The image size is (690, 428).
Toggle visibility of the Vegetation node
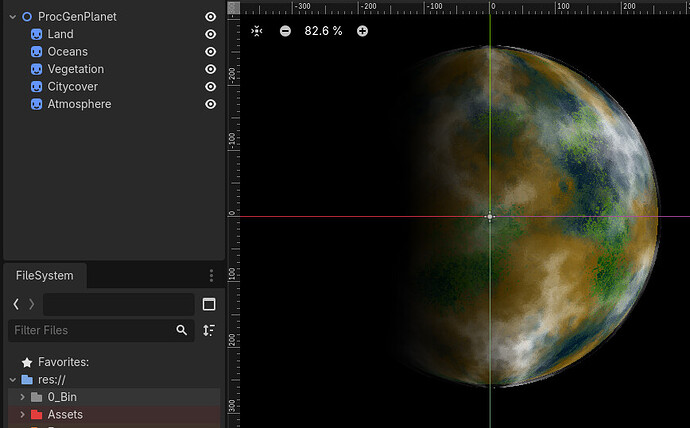(x=210, y=69)
